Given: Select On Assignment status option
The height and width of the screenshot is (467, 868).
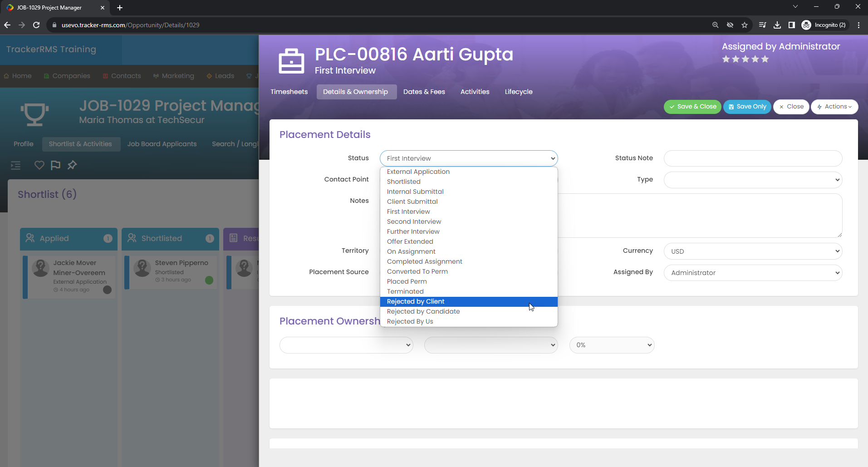Looking at the screenshot, I should 469,251.
